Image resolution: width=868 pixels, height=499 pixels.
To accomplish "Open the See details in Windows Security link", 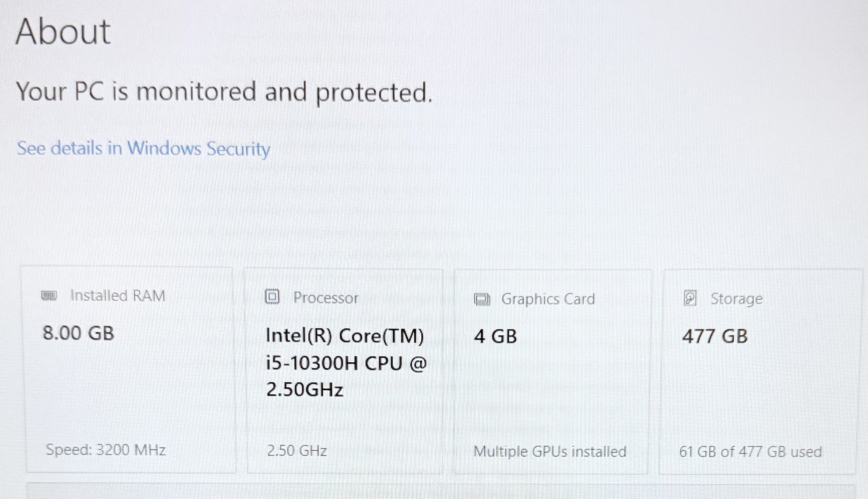I will (x=143, y=149).
